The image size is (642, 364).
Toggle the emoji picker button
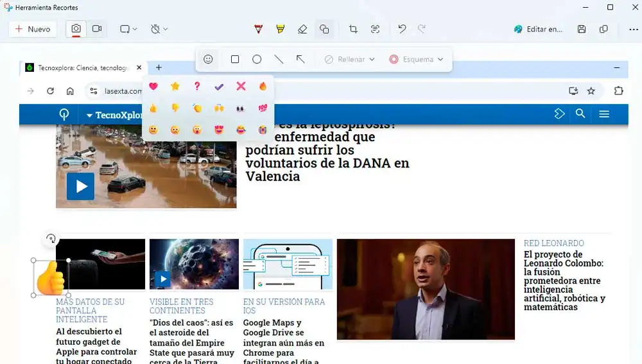click(208, 59)
